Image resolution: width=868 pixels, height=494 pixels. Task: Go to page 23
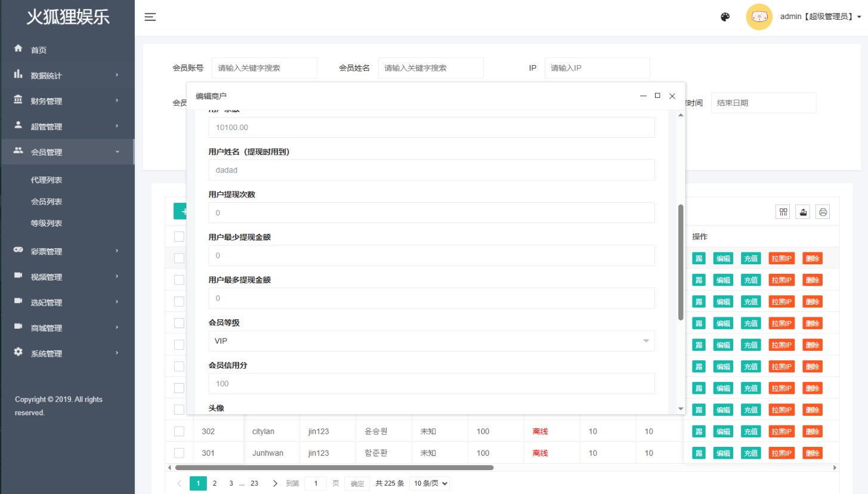254,483
